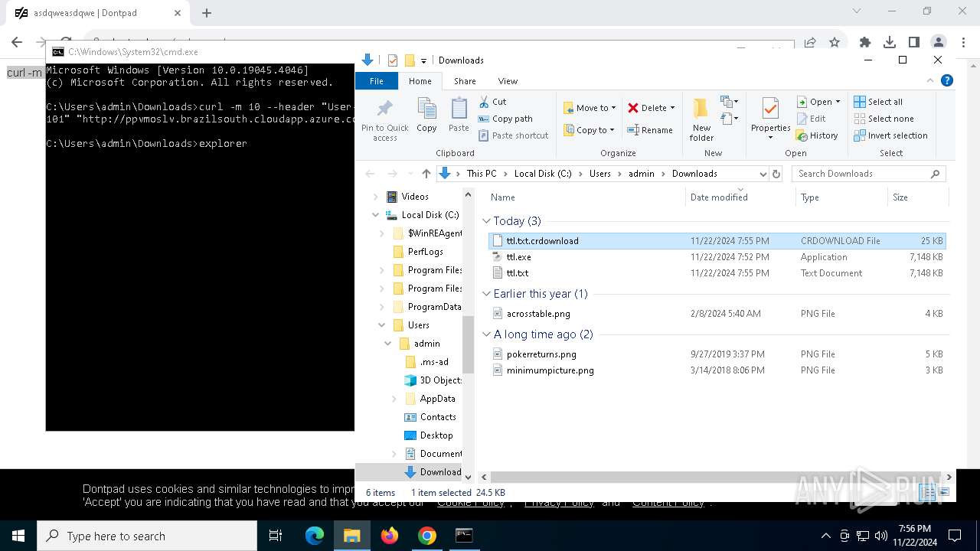Click Invert selection
Screen dimensions: 980x551
tap(890, 135)
